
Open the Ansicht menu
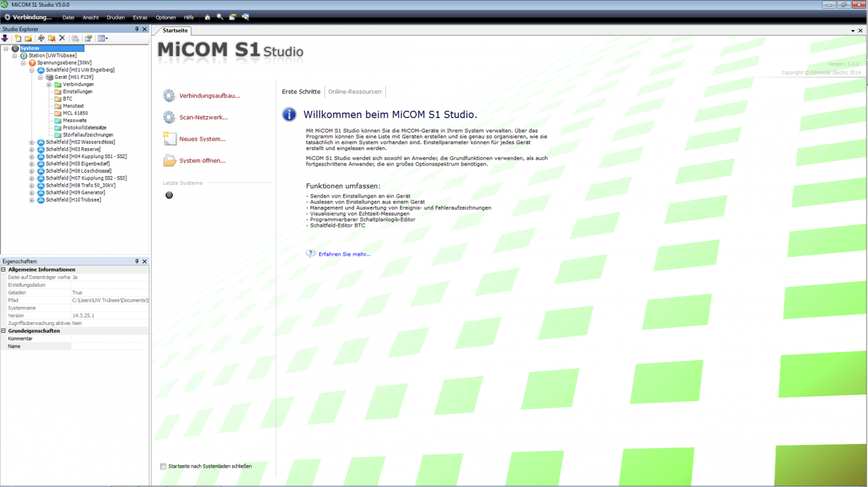click(90, 17)
